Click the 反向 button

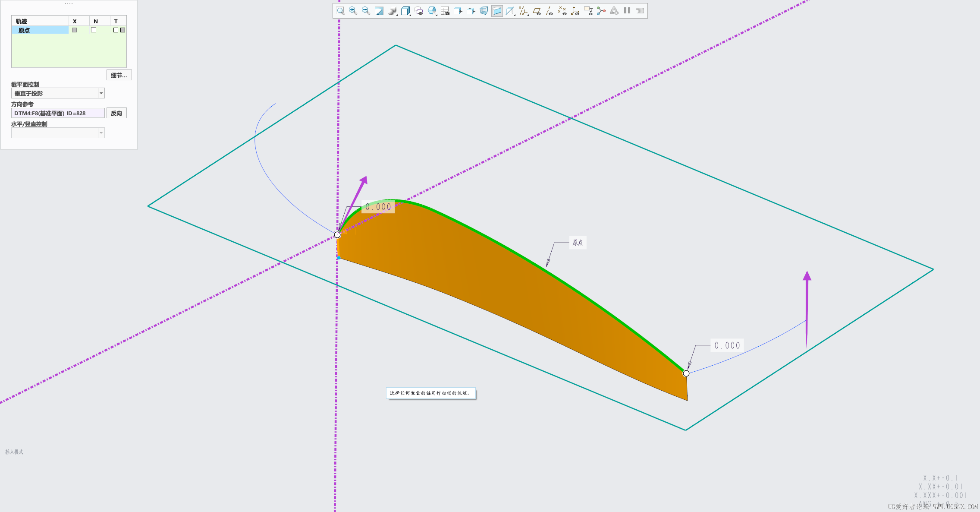coord(116,113)
